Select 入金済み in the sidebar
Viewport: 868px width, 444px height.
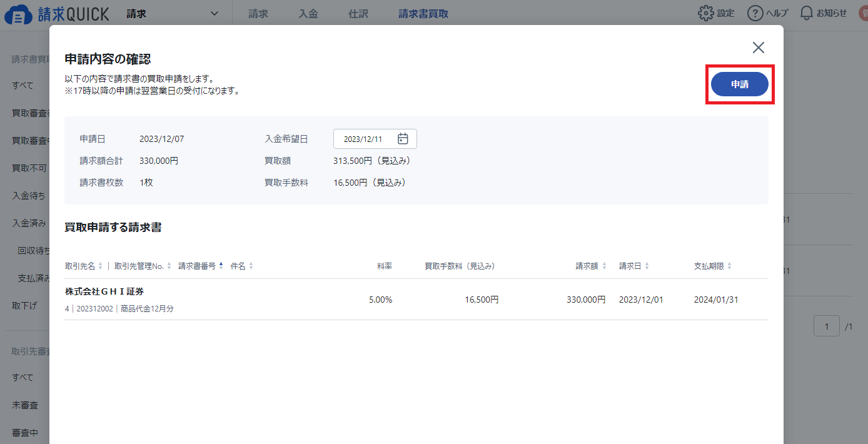29,223
